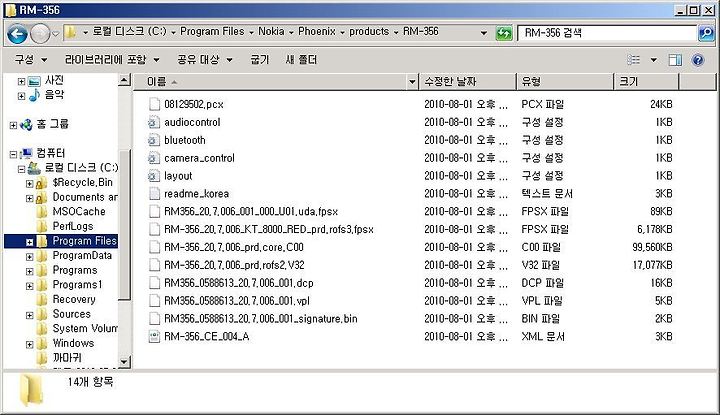
Task: Sort by the 크기 column header
Action: point(647,82)
